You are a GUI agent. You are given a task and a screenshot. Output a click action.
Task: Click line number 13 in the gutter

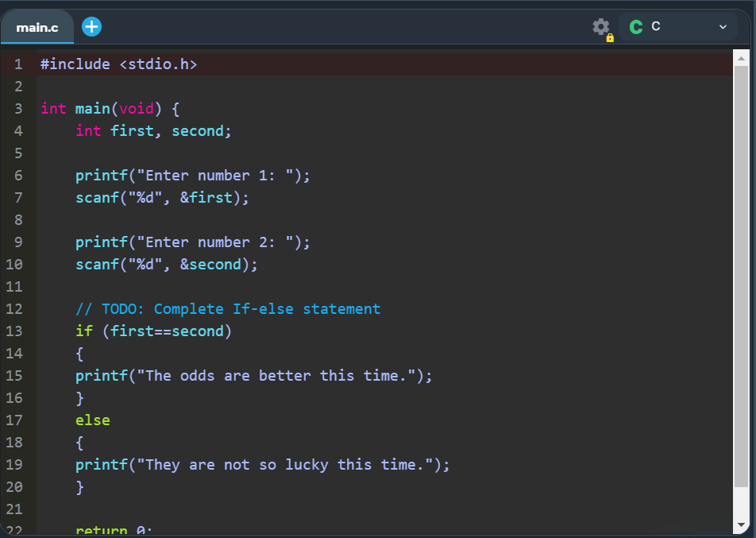14,331
